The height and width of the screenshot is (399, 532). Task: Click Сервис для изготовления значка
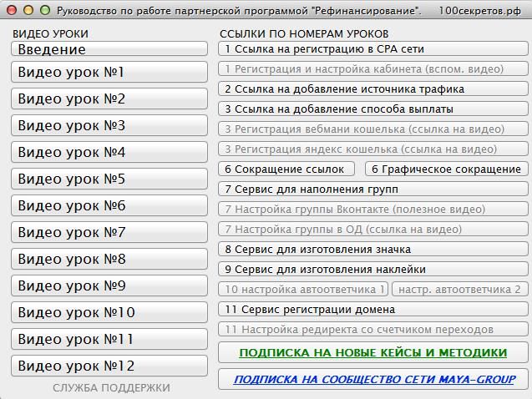[372, 250]
